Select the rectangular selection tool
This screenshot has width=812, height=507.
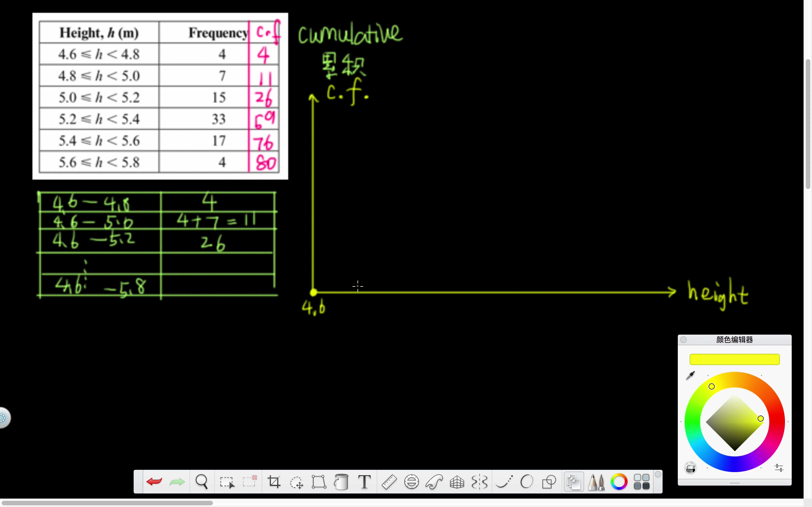[227, 482]
